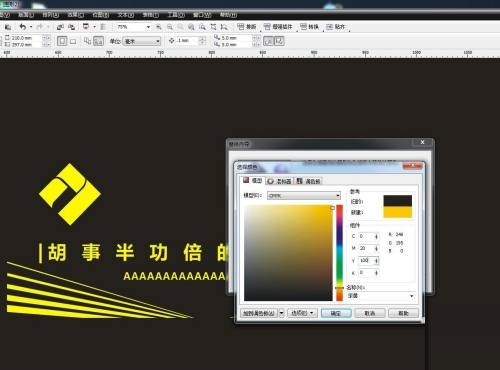Click the Zoom to Selection icon
Viewport: 500px width, 370px height.
(x=180, y=27)
